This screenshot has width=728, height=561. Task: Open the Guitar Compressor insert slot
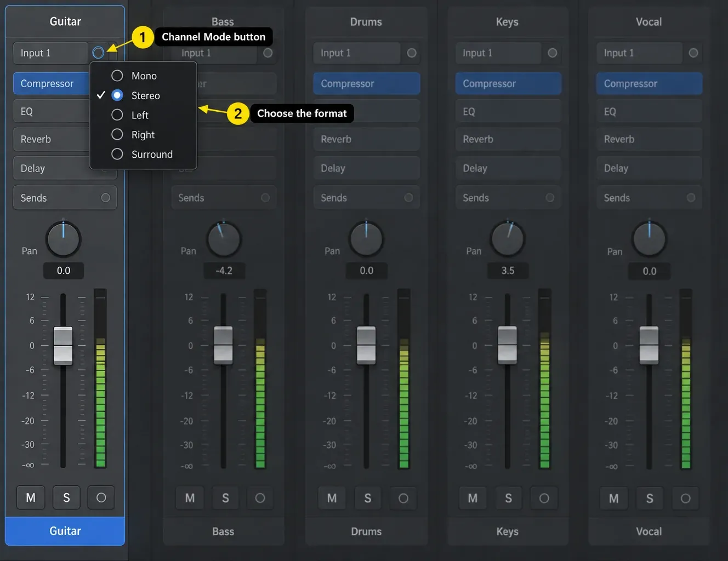52,83
